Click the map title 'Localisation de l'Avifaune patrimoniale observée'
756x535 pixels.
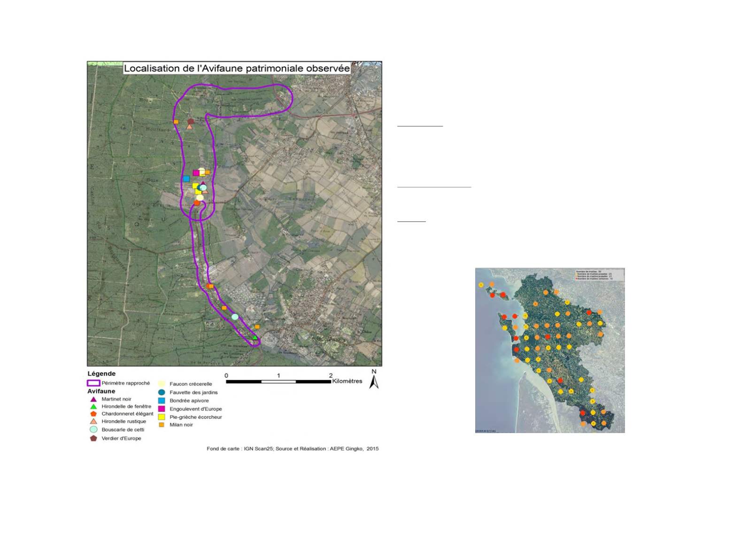coord(237,69)
